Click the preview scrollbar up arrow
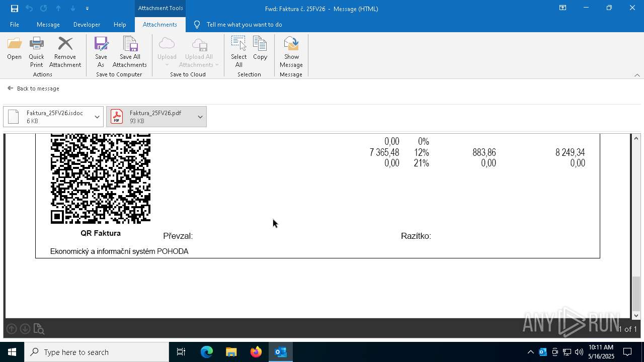The image size is (644, 362). [636, 138]
